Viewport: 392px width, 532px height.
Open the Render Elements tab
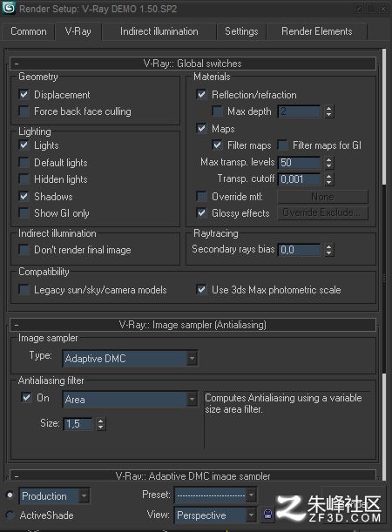tap(317, 31)
